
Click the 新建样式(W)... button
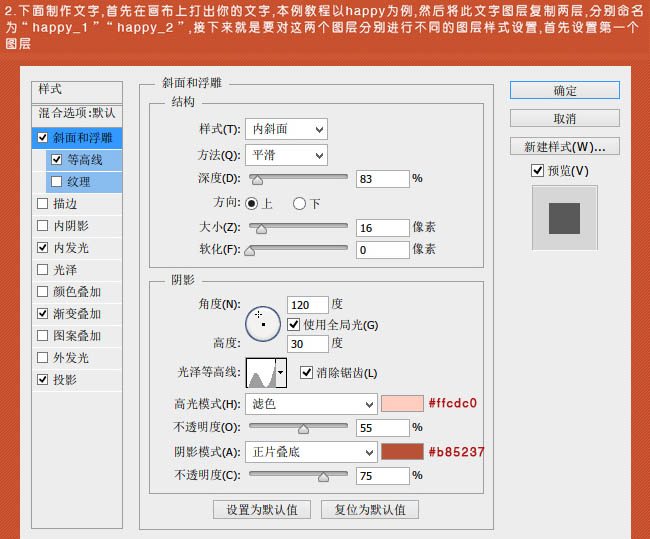point(565,146)
